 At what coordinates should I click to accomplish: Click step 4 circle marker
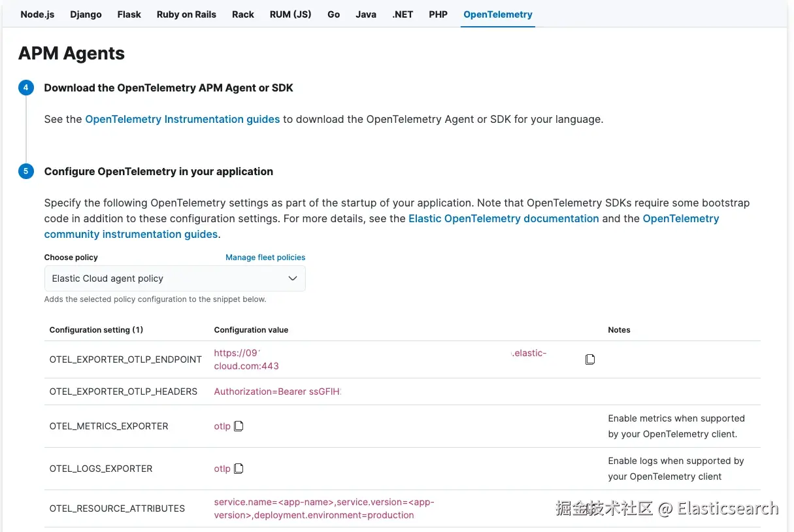pyautogui.click(x=26, y=88)
